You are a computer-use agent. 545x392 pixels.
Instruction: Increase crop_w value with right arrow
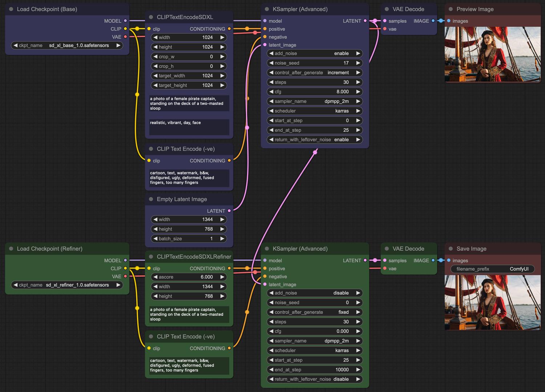pyautogui.click(x=222, y=57)
